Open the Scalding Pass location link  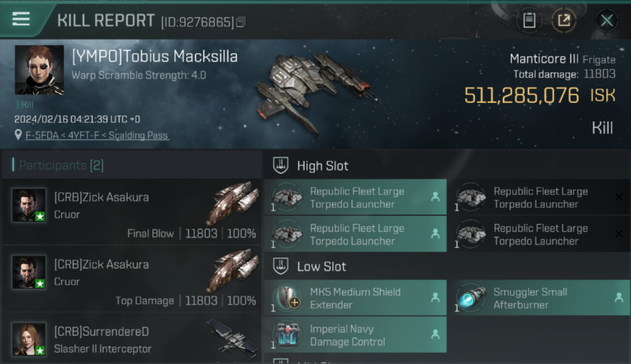97,135
